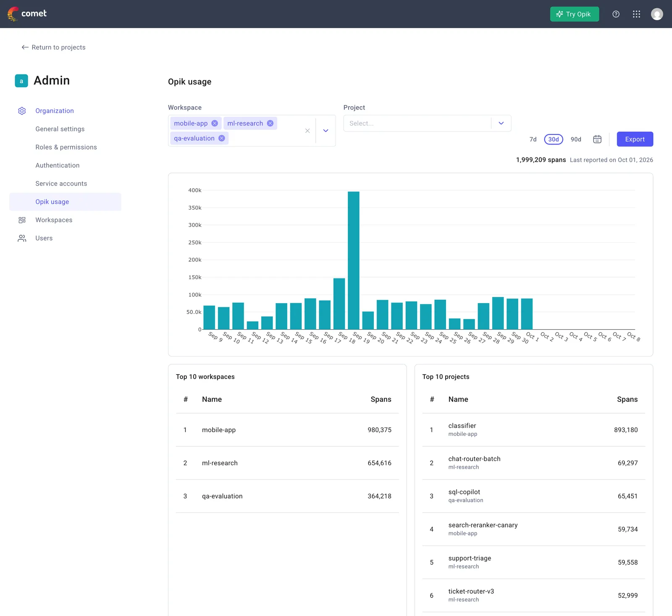This screenshot has height=616, width=672.
Task: Remove the mobile-app workspace tag
Action: 215,123
